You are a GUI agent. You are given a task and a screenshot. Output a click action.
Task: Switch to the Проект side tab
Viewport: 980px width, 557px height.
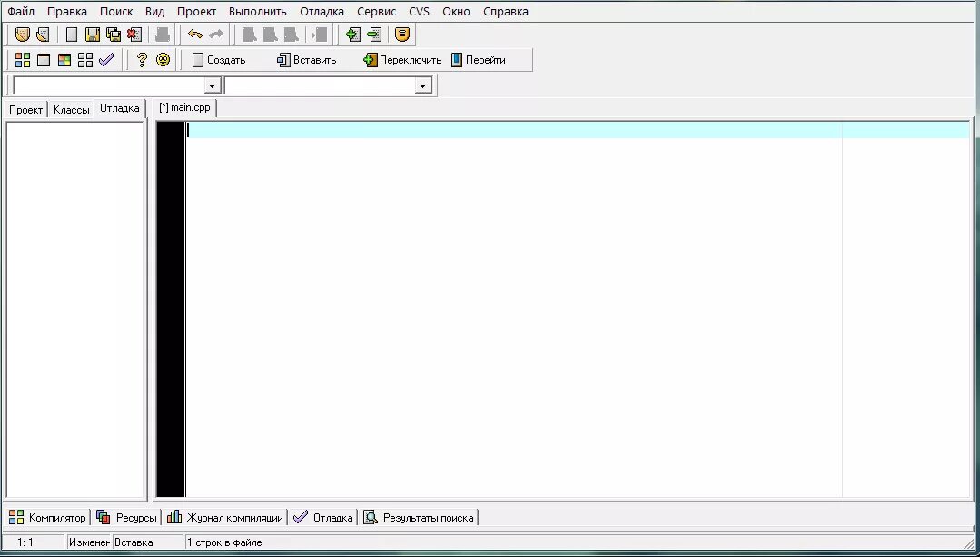(x=25, y=109)
